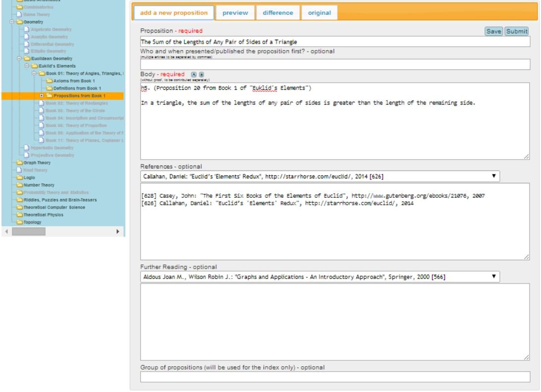Open the References dropdown list

click(493, 176)
